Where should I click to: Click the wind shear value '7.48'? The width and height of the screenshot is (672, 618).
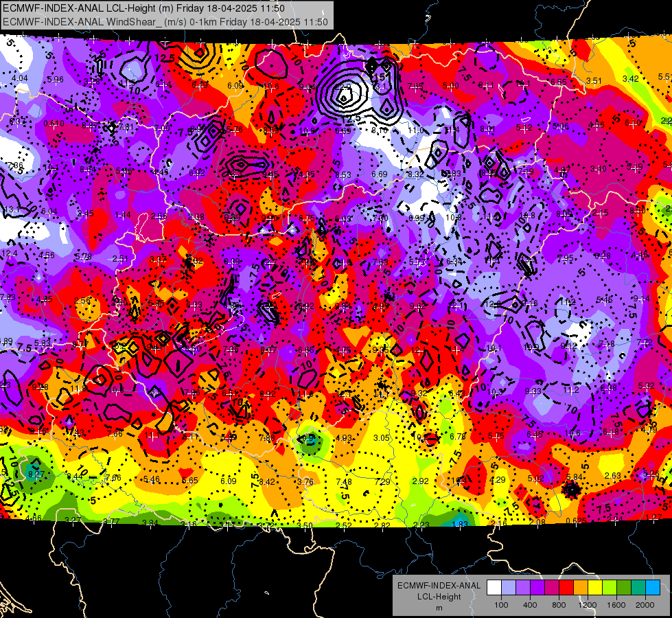point(344,482)
